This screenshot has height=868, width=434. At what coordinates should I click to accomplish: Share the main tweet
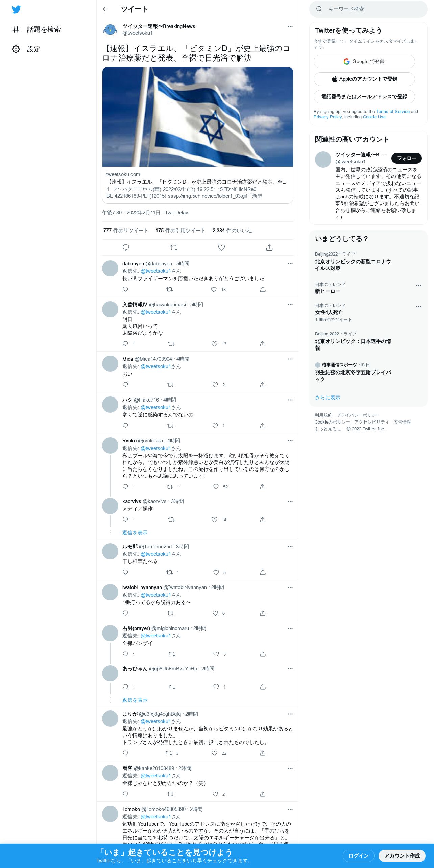point(269,248)
